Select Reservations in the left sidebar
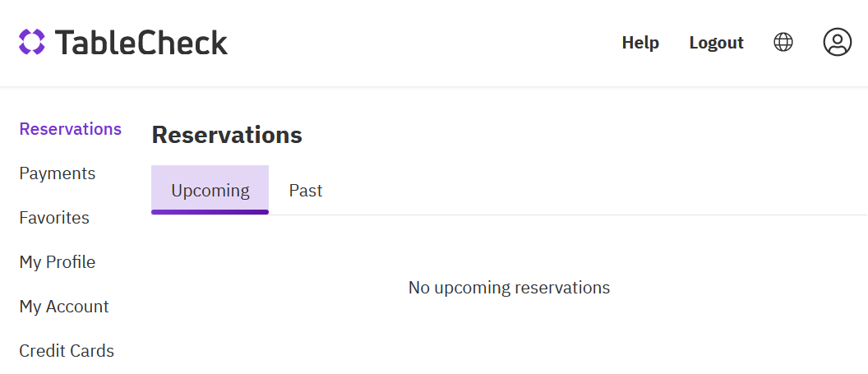The height and width of the screenshot is (374, 868). click(x=71, y=129)
